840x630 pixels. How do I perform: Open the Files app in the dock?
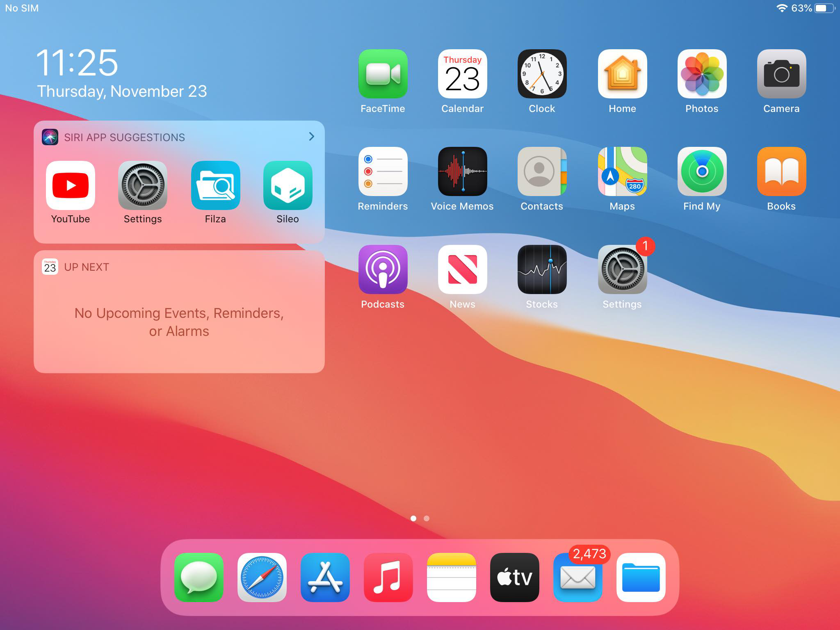pos(641,577)
